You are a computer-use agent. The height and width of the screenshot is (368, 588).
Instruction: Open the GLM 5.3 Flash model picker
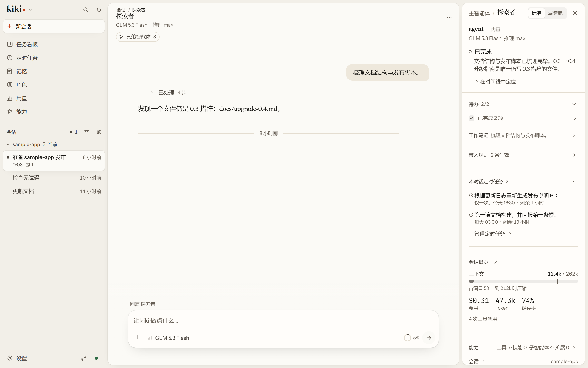tap(168, 338)
